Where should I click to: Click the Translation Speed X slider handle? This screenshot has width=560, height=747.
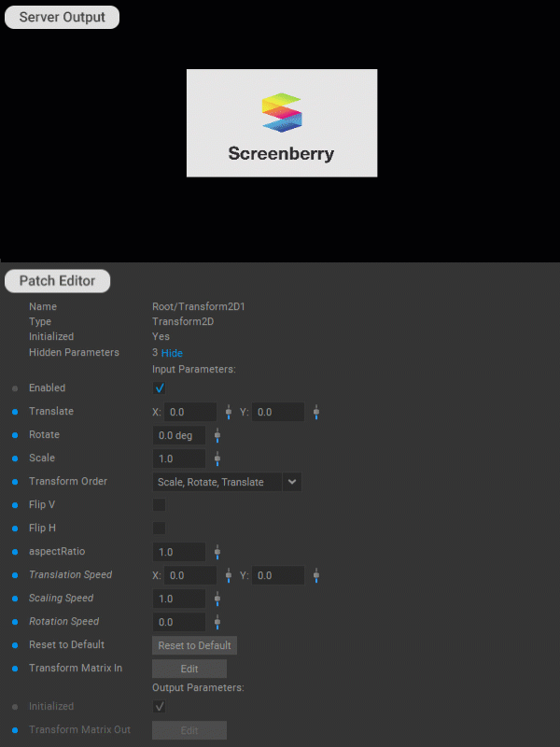pos(229,575)
